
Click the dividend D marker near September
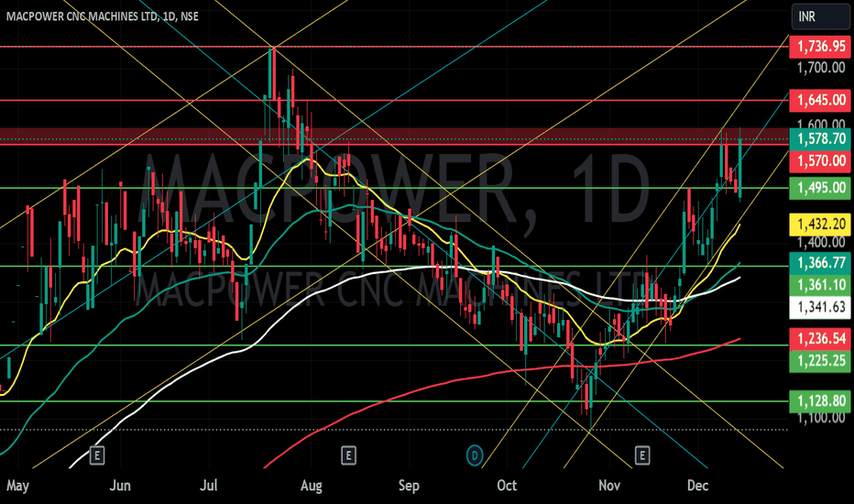475,455
